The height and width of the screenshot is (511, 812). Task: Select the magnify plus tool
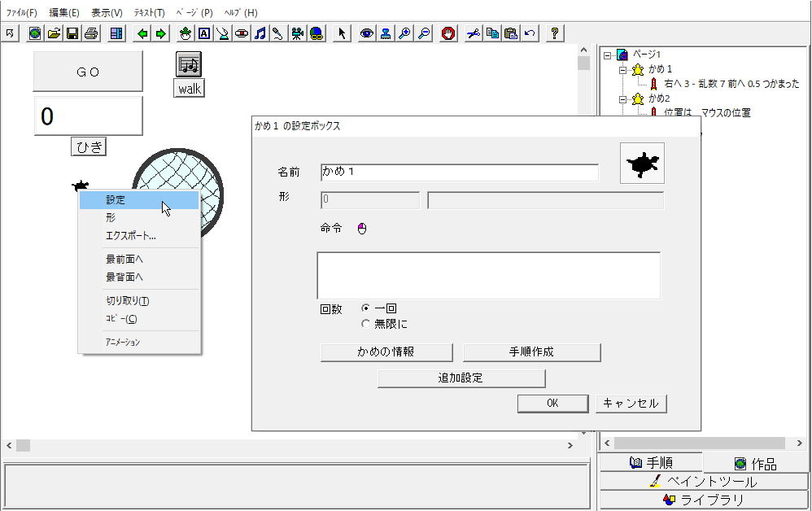point(404,33)
